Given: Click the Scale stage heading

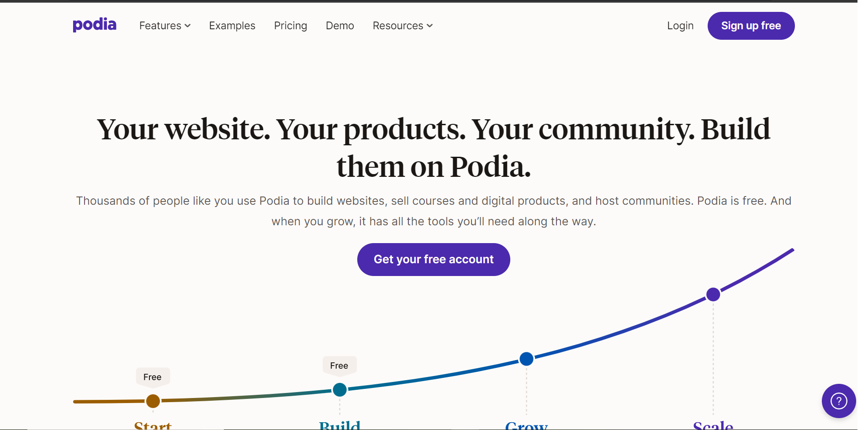Looking at the screenshot, I should click(x=713, y=426).
